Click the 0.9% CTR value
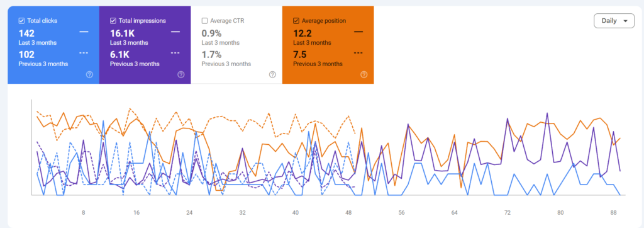Viewport: 644px width, 228px height. click(x=211, y=33)
